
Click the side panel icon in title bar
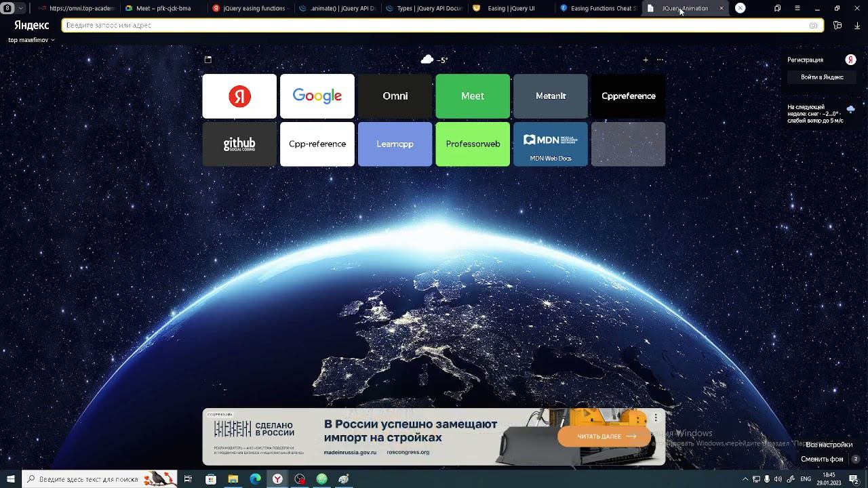(x=777, y=8)
